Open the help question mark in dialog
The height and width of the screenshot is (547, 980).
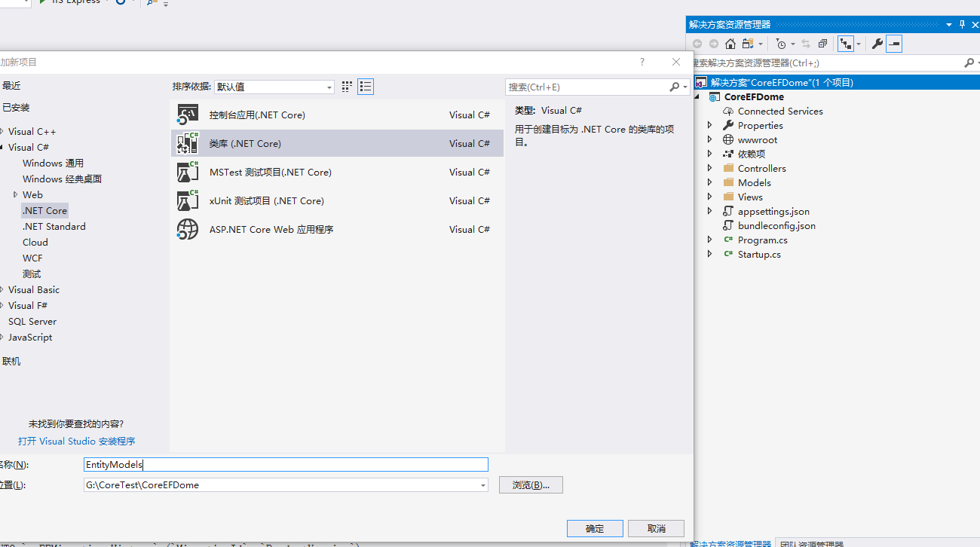(642, 63)
